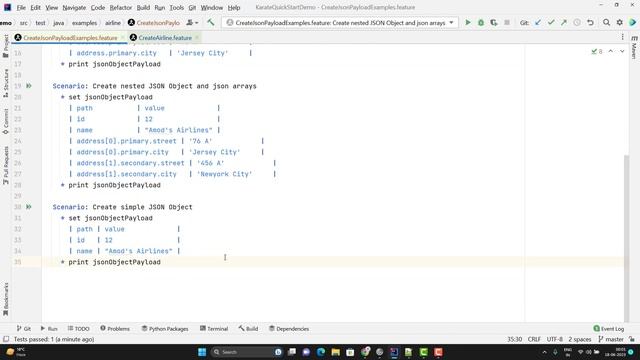Switch to CreateAirline.feature tab
This screenshot has width=640, height=360.
coord(164,38)
